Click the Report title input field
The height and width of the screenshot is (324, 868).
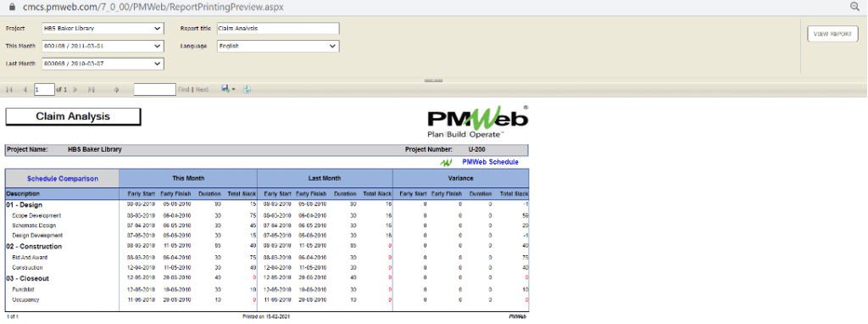pos(278,29)
